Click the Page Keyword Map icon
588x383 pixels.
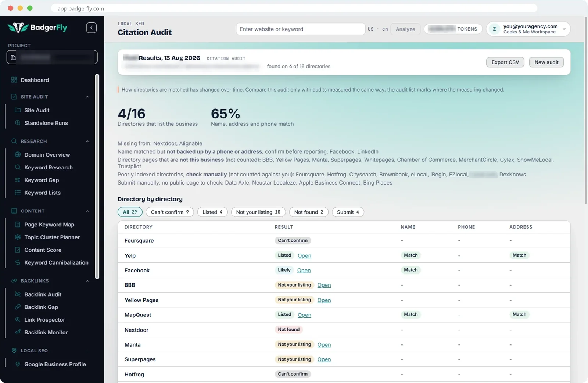[18, 225]
